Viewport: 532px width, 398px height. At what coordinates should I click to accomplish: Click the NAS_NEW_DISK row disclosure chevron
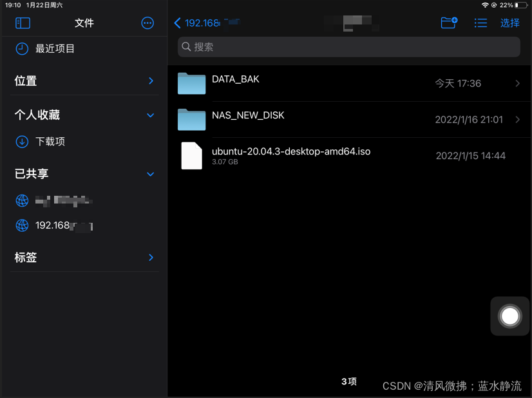[x=517, y=119]
